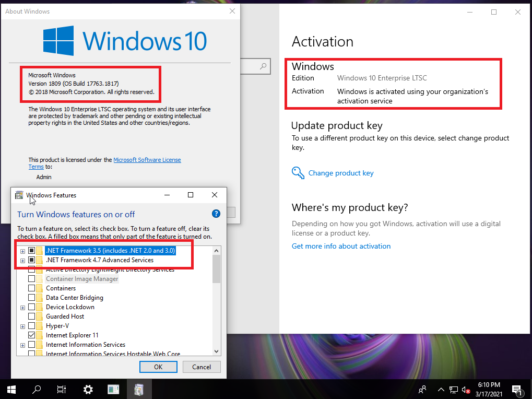
Task: Select the Hyper-V label
Action: coord(57,326)
